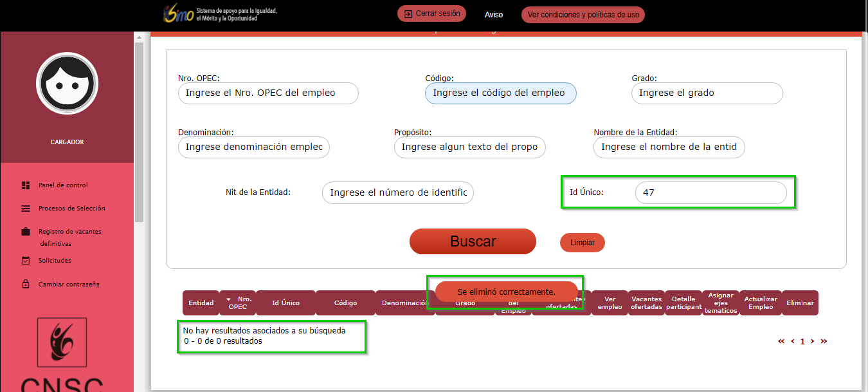Click the sidebar vertical scrollbar
The width and height of the screenshot is (868, 392).
pyautogui.click(x=139, y=129)
